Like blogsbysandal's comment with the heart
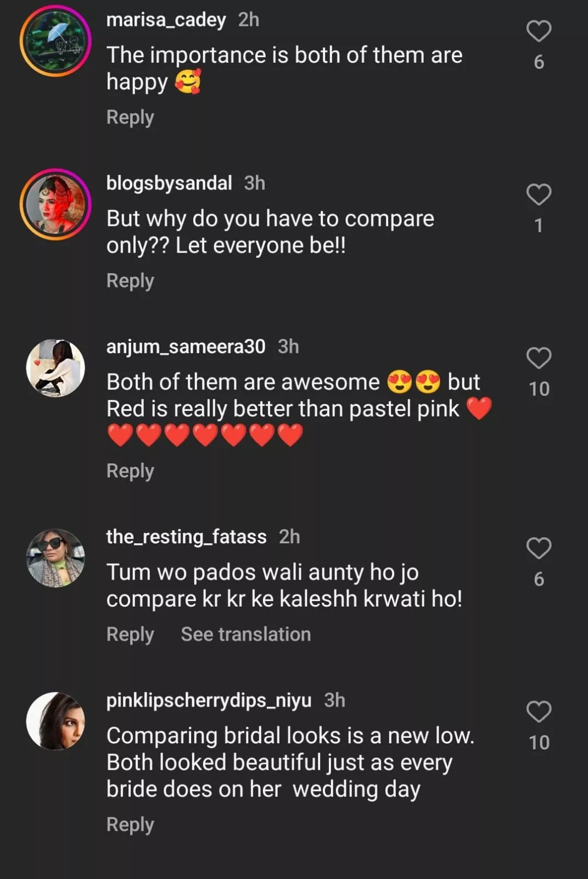 [539, 194]
